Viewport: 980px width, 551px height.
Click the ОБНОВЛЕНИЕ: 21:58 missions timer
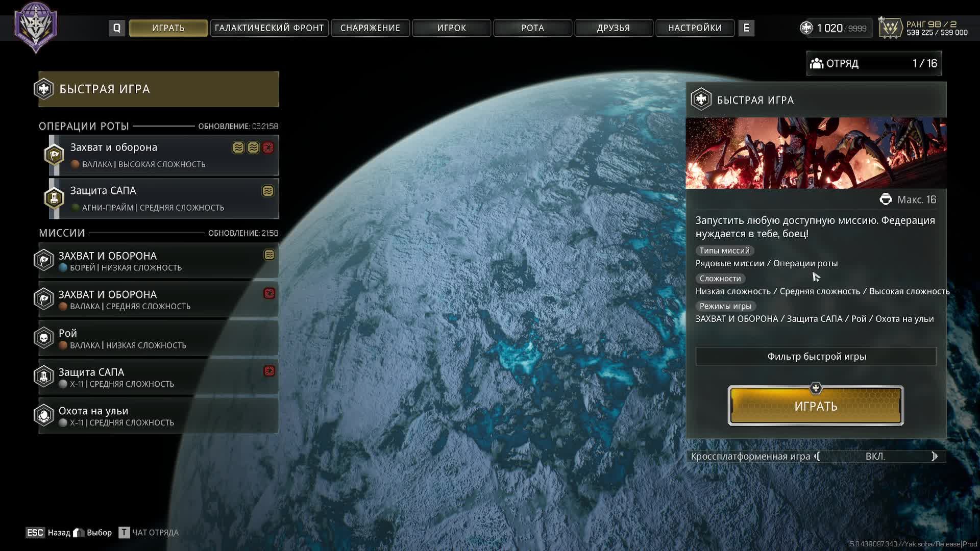coord(243,233)
